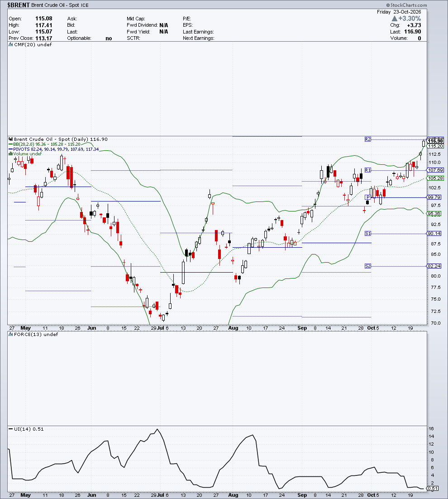
Task: Click the $BRENT ticker symbol
Action: click(19, 5)
